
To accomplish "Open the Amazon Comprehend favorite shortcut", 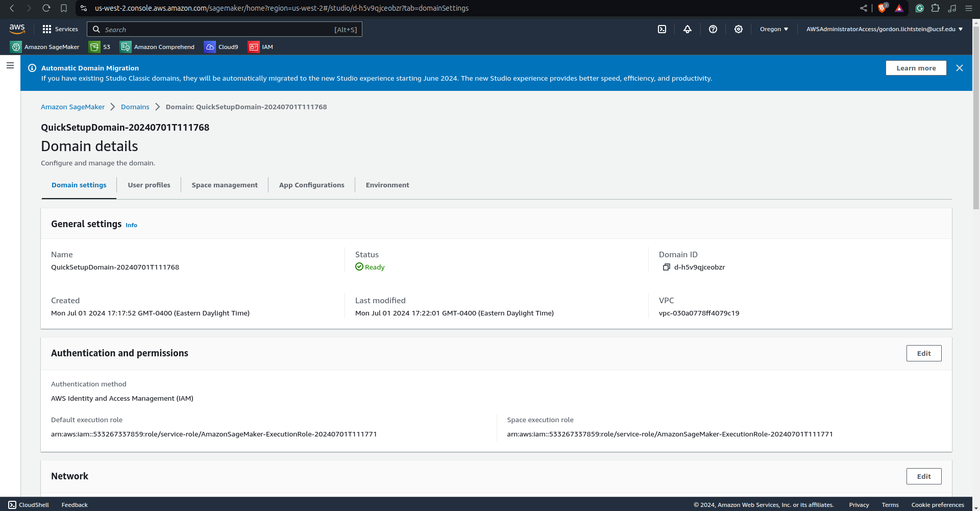I will coord(157,47).
